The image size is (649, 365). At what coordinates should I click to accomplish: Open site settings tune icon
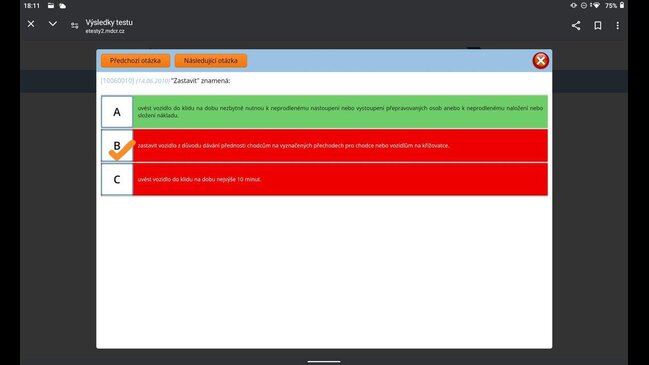[x=75, y=26]
